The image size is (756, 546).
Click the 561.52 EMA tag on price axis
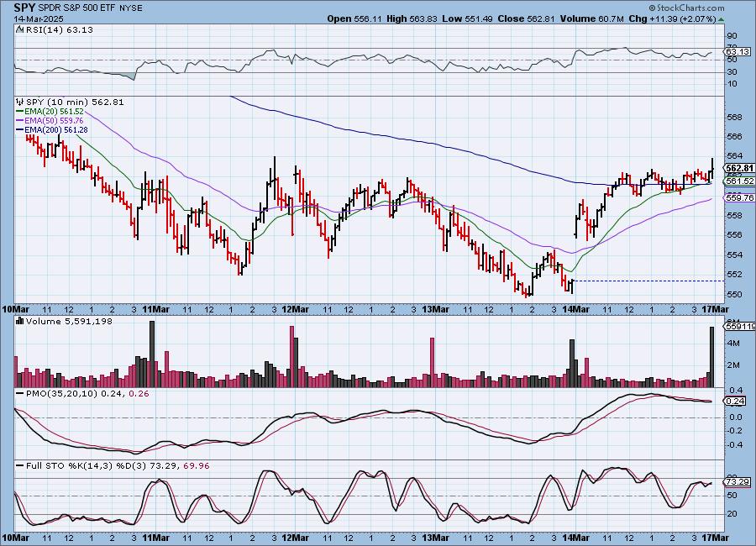point(739,181)
